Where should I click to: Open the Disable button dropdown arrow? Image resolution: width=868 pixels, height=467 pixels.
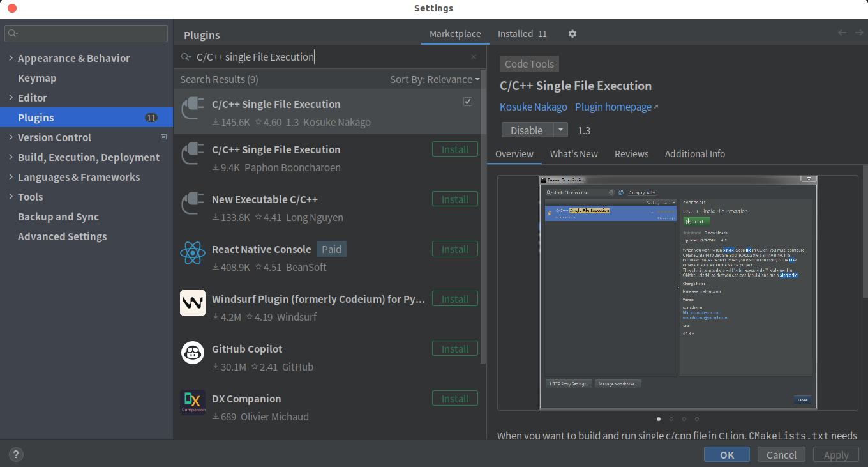pyautogui.click(x=560, y=130)
